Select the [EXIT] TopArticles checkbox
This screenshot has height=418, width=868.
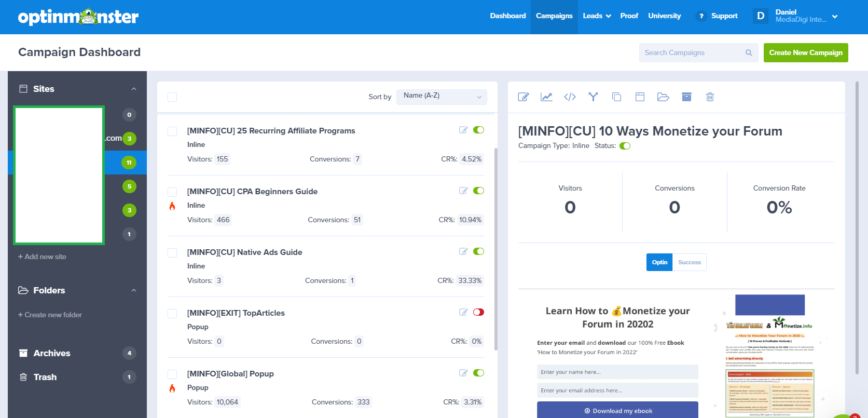172,314
